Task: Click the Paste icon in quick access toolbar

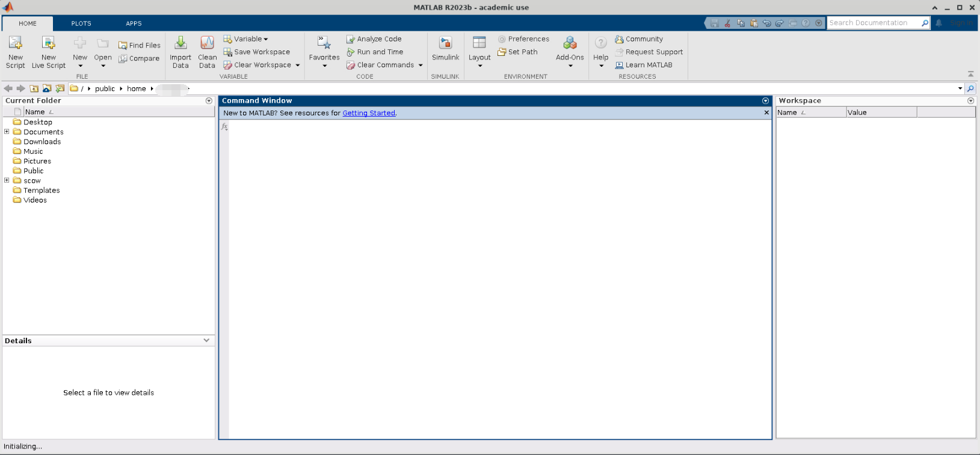Action: pyautogui.click(x=754, y=23)
